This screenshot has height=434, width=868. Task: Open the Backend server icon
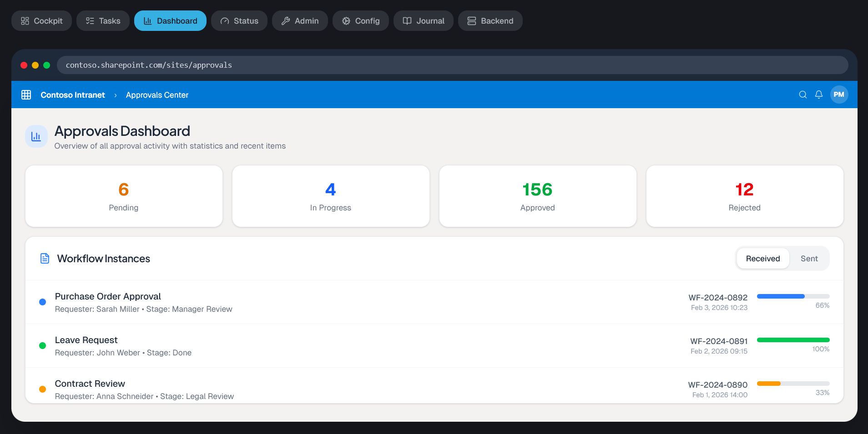coord(471,20)
